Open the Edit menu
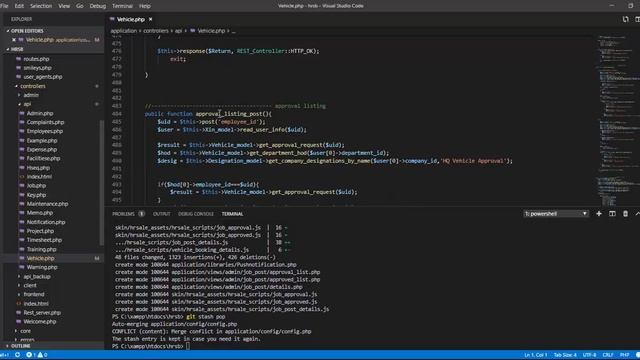 pyautogui.click(x=19, y=6)
